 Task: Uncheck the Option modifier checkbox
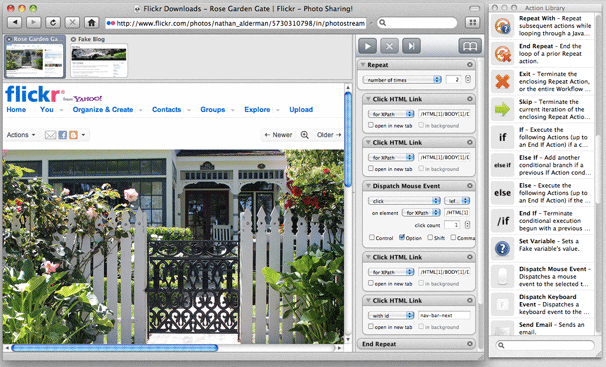(402, 237)
